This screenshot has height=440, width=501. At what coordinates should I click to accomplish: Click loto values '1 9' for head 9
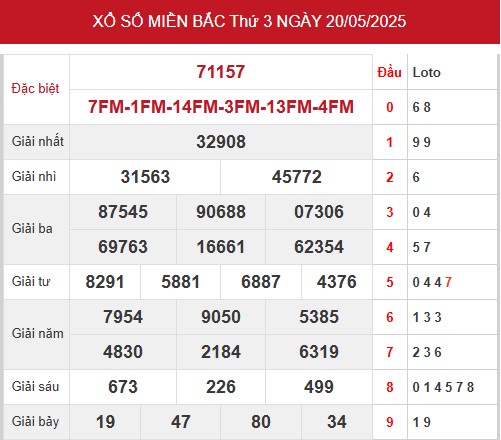[x=422, y=422]
